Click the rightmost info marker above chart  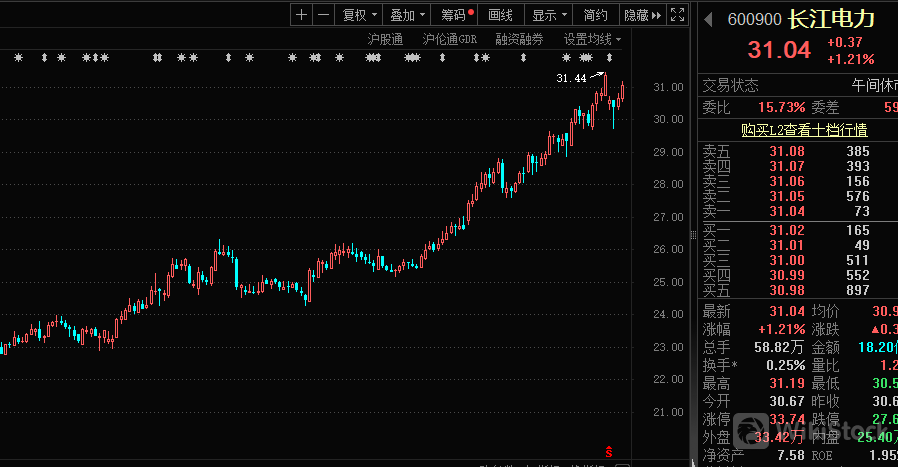(x=609, y=58)
